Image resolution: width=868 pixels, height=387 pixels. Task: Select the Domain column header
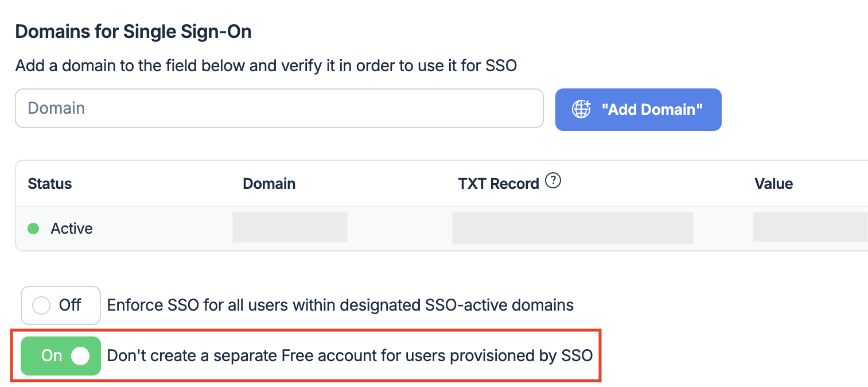(x=269, y=183)
